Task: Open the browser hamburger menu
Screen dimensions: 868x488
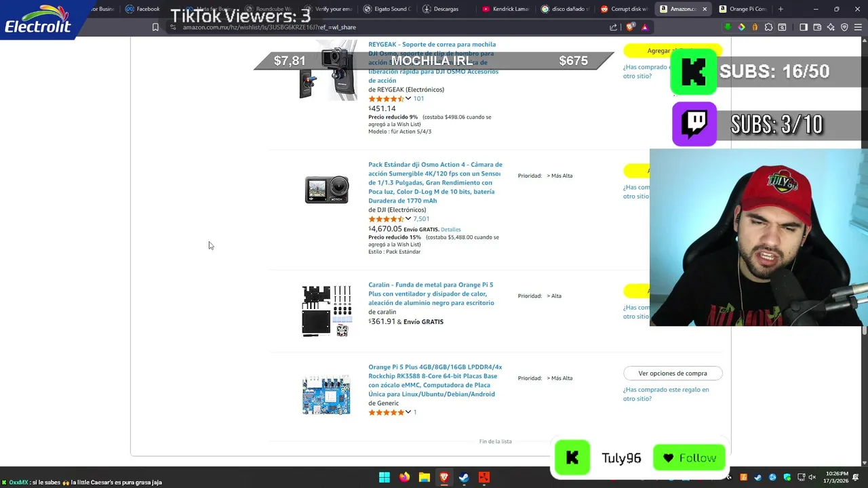Action: pyautogui.click(x=858, y=27)
